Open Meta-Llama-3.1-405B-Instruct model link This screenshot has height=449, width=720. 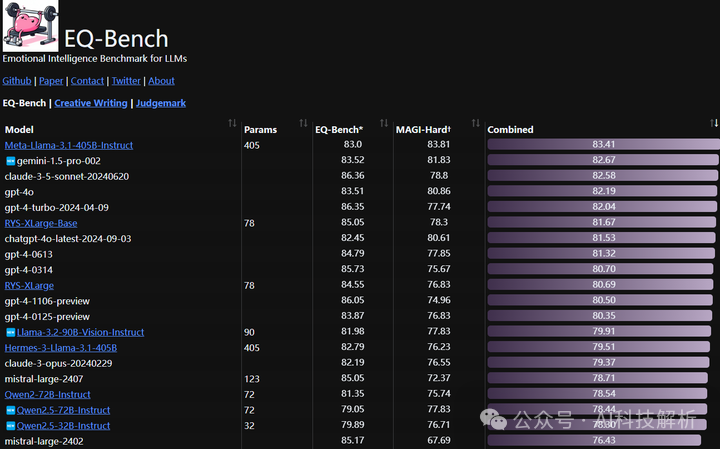tap(69, 146)
